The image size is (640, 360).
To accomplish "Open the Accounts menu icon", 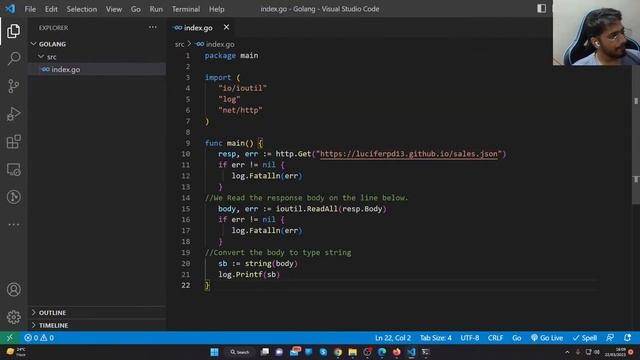I will [x=13, y=289].
